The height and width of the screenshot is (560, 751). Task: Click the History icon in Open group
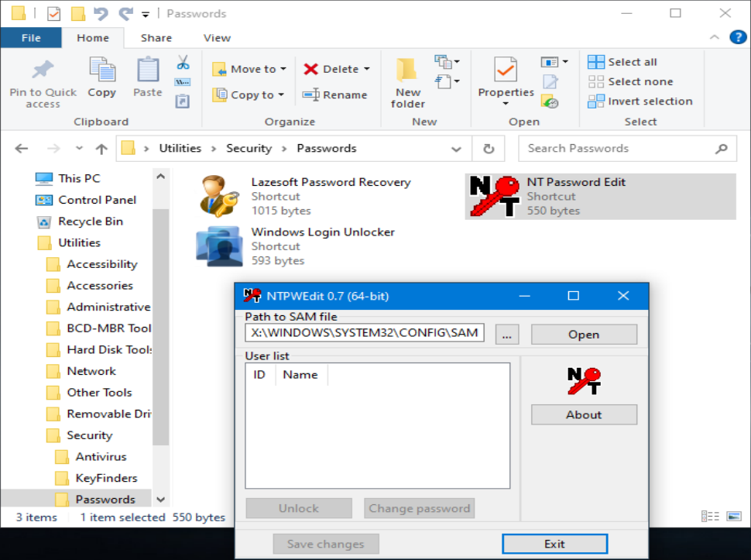click(550, 101)
